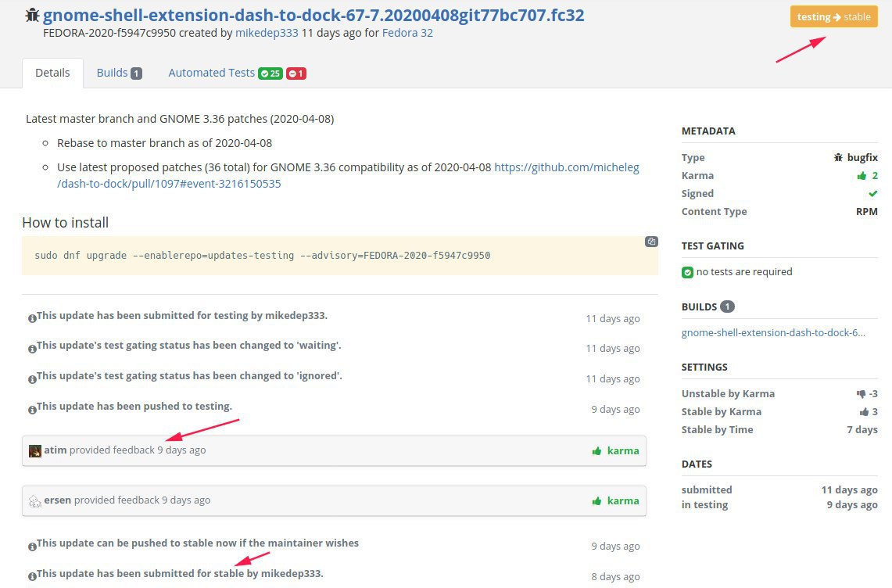This screenshot has width=892, height=588.
Task: Click the 'How to install' heading
Action: coord(66,223)
